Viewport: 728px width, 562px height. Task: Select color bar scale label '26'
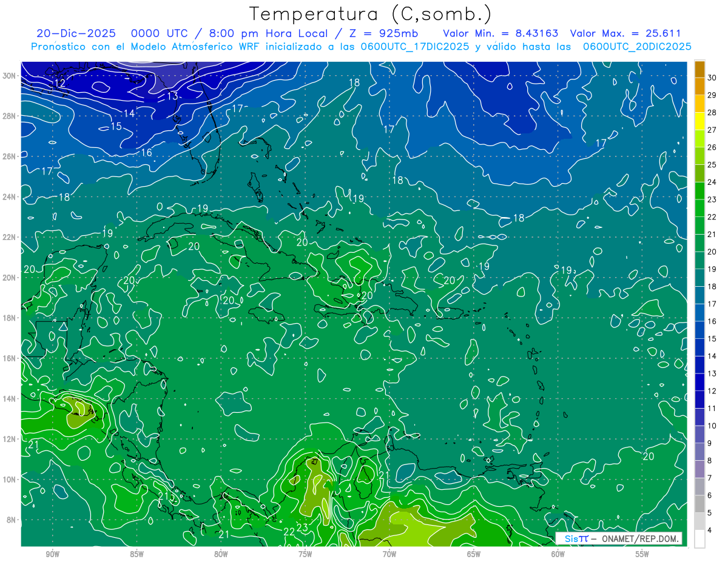(712, 147)
